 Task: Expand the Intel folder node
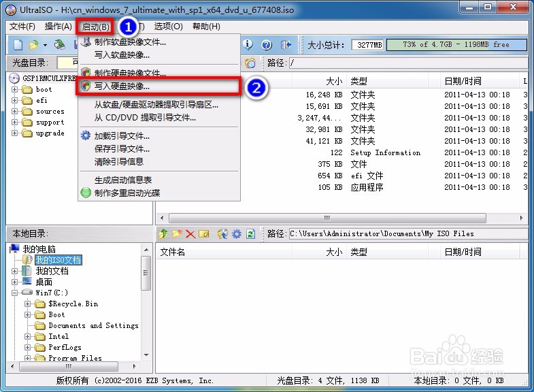(28, 336)
